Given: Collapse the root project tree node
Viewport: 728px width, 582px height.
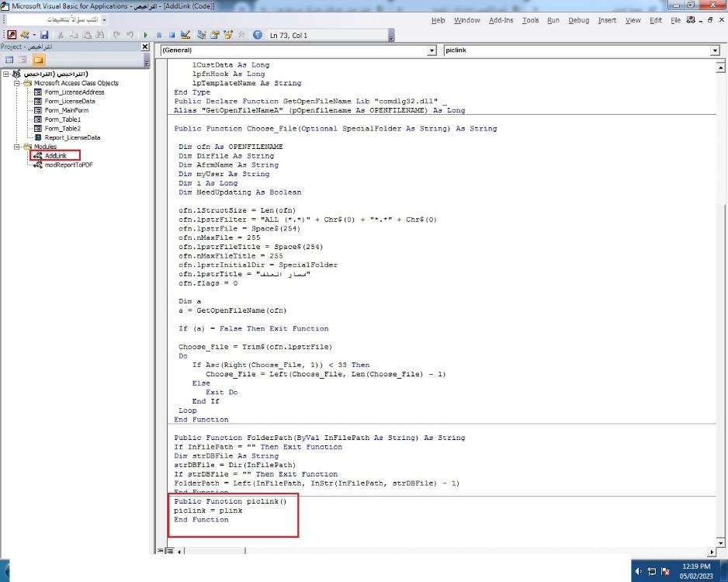Looking at the screenshot, I should [x=6, y=74].
